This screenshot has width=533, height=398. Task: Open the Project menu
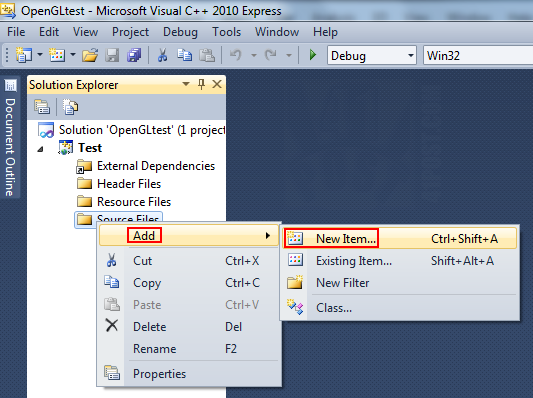[131, 32]
